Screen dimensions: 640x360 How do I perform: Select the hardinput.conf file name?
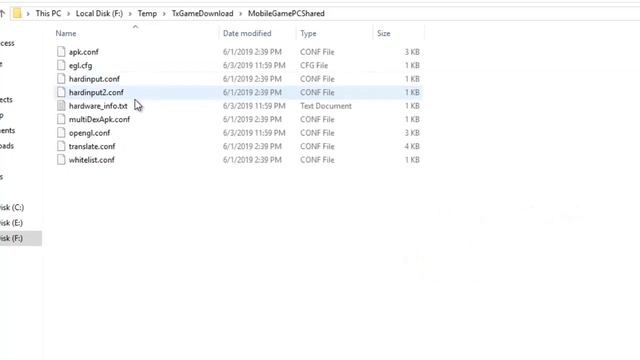94,79
